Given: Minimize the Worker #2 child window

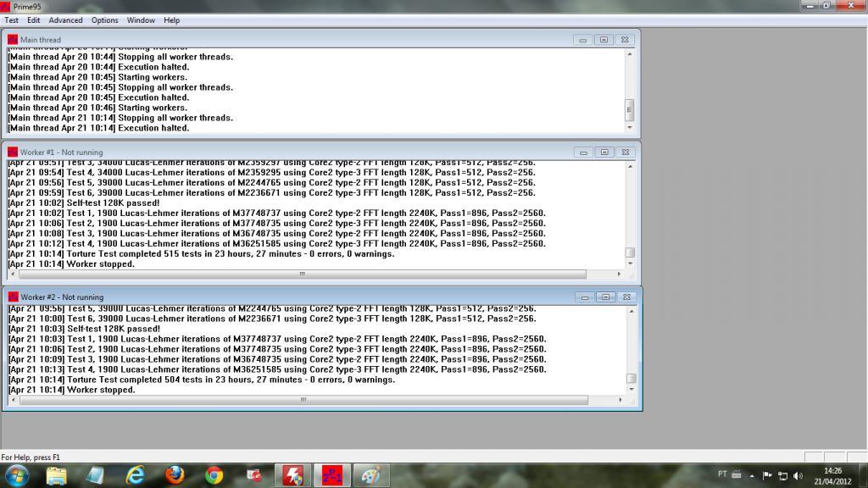Looking at the screenshot, I should 585,297.
